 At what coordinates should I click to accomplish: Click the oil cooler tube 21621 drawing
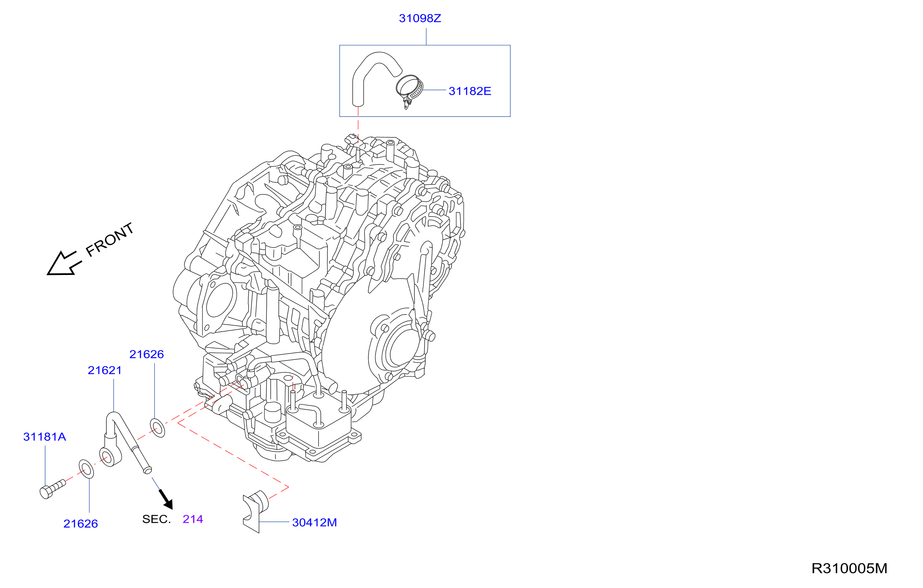pos(124,442)
